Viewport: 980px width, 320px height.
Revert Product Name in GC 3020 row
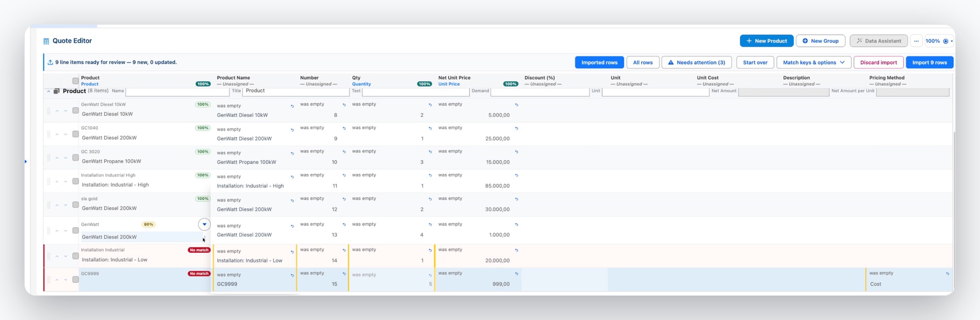coord(292,154)
